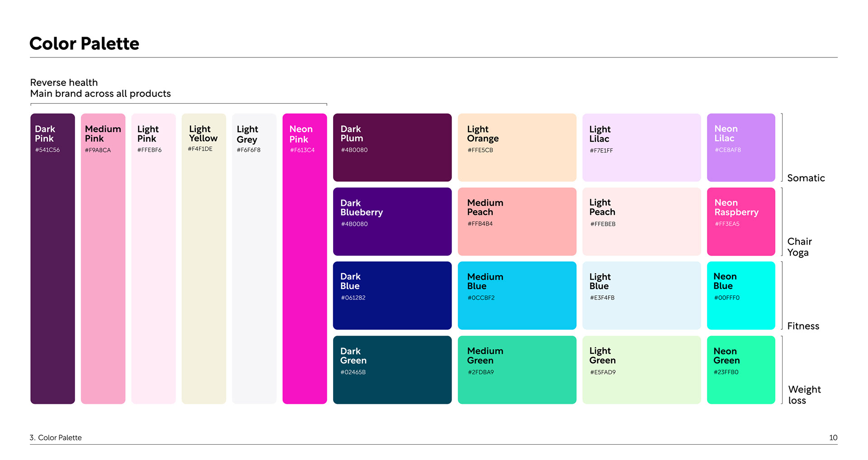Pick the Light Pink #FFEBF6 swatch
This screenshot has width=868, height=460.
point(153,259)
